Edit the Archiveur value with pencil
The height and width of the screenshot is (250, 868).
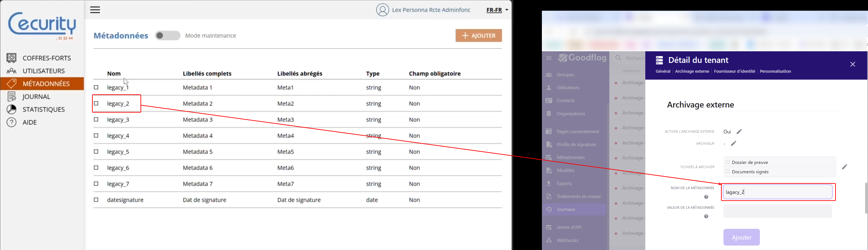coord(734,144)
